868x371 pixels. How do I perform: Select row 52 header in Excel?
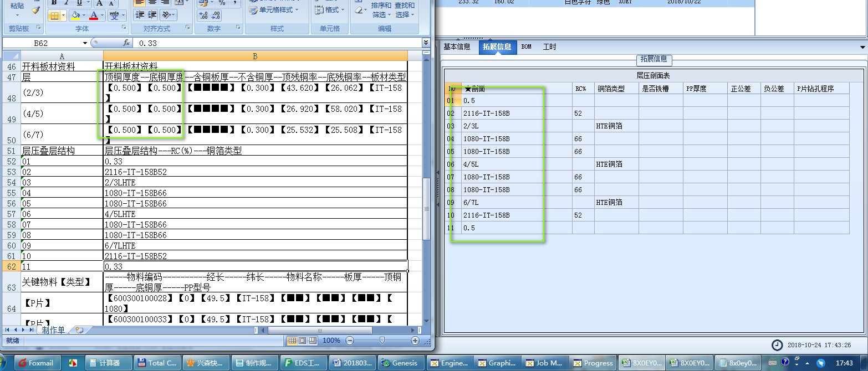(11, 161)
